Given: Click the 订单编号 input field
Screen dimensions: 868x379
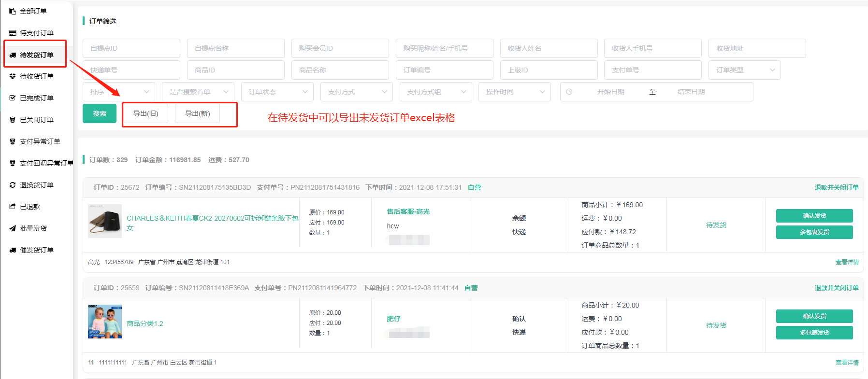Looking at the screenshot, I should tap(444, 70).
